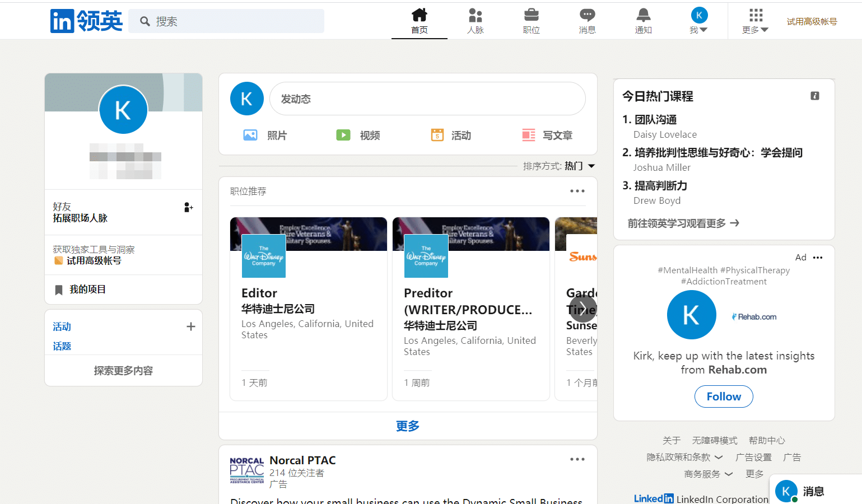The image size is (862, 504).
Task: Open the Editor job title
Action: [259, 293]
